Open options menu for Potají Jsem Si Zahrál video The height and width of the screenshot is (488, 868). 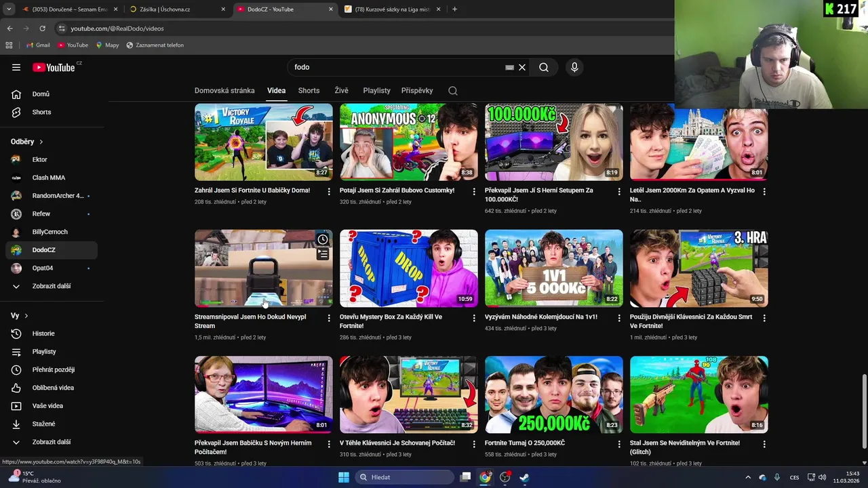(x=474, y=192)
